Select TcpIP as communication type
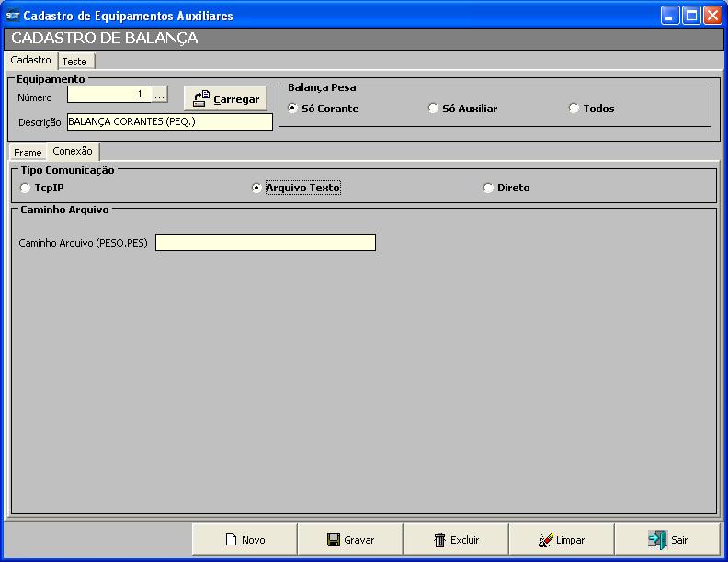728x562 pixels. pyautogui.click(x=26, y=188)
